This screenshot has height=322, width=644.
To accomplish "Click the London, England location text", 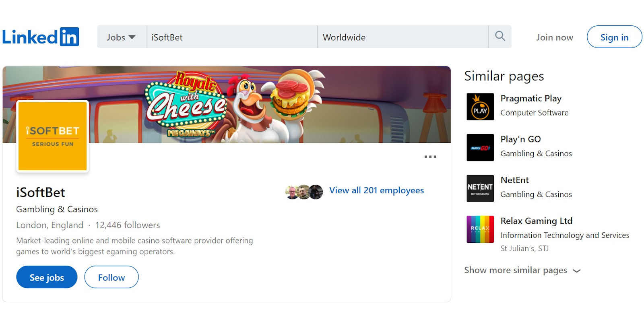I will pyautogui.click(x=50, y=225).
